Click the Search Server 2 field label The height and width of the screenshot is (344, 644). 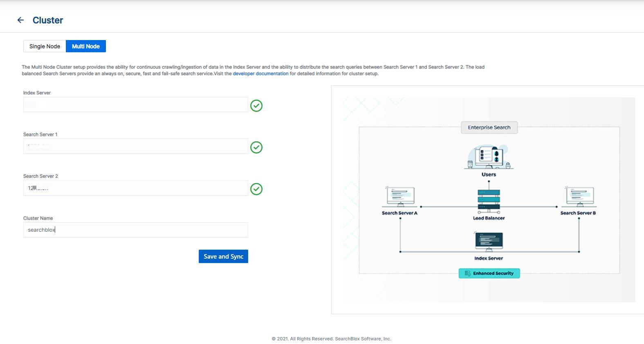coord(40,176)
